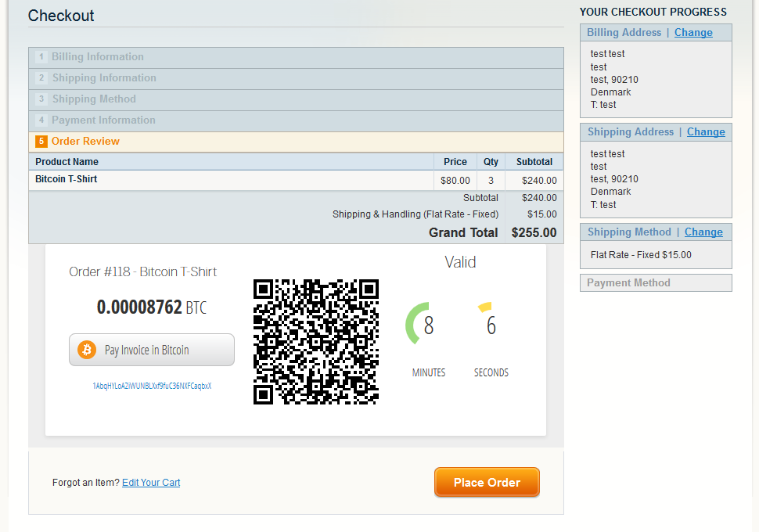
Task: Click the yellow seconds countdown ring
Action: [486, 307]
